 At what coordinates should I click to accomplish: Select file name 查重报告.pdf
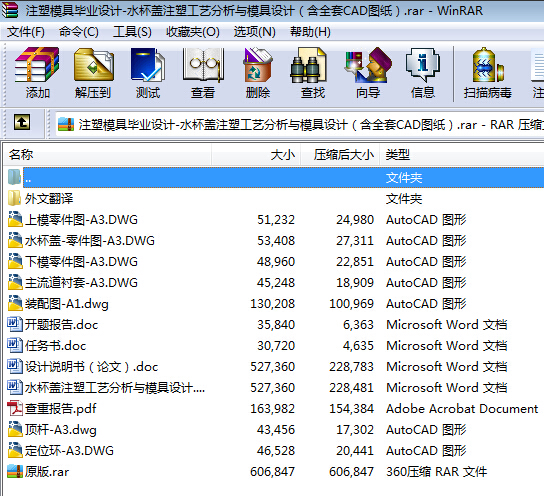point(60,409)
